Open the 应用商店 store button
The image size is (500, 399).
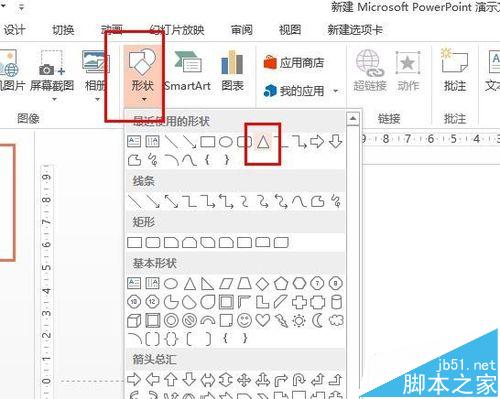pos(294,63)
